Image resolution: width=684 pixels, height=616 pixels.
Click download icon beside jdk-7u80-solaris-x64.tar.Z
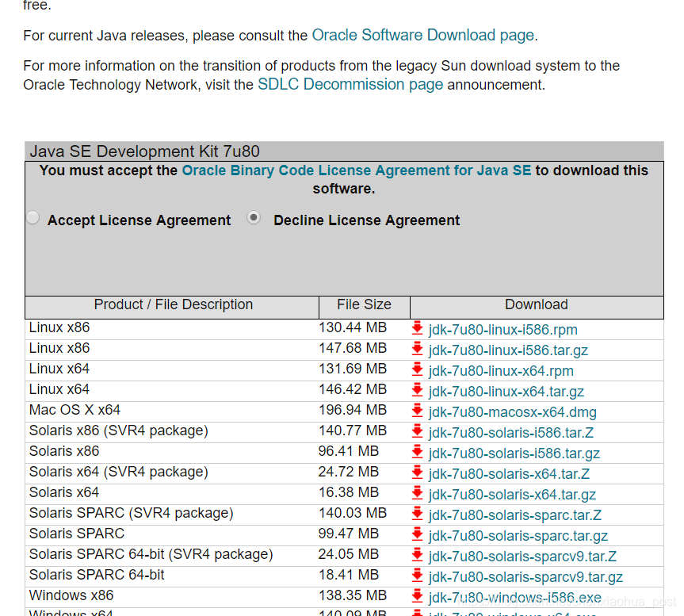[x=418, y=472]
